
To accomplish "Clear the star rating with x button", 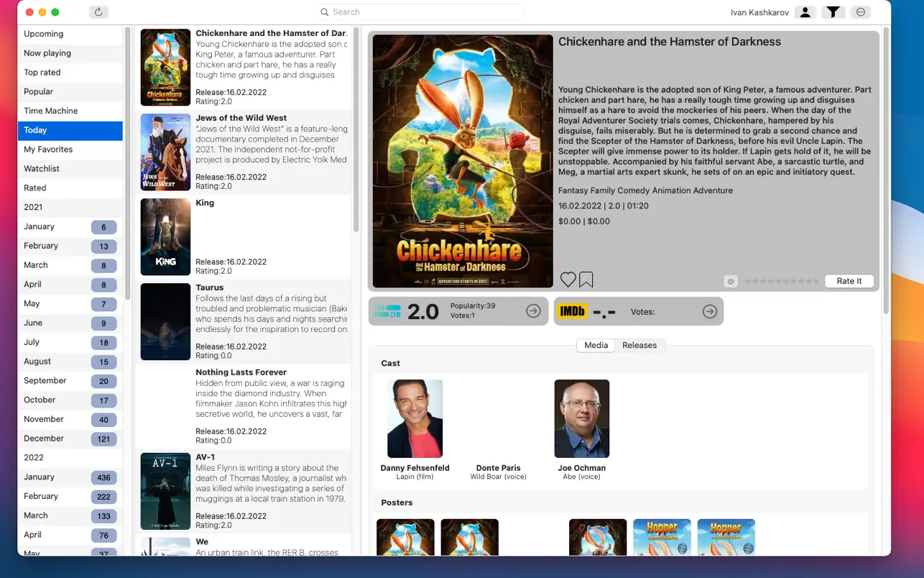I will click(x=731, y=281).
